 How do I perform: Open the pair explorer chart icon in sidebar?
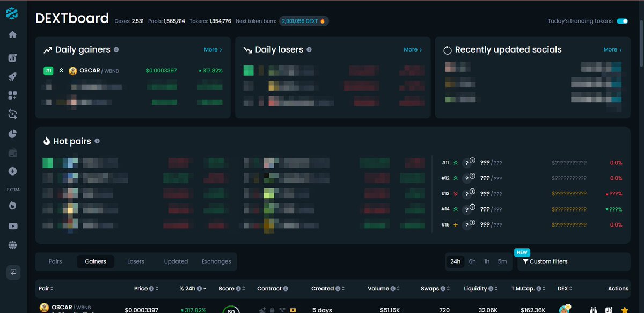click(x=12, y=58)
